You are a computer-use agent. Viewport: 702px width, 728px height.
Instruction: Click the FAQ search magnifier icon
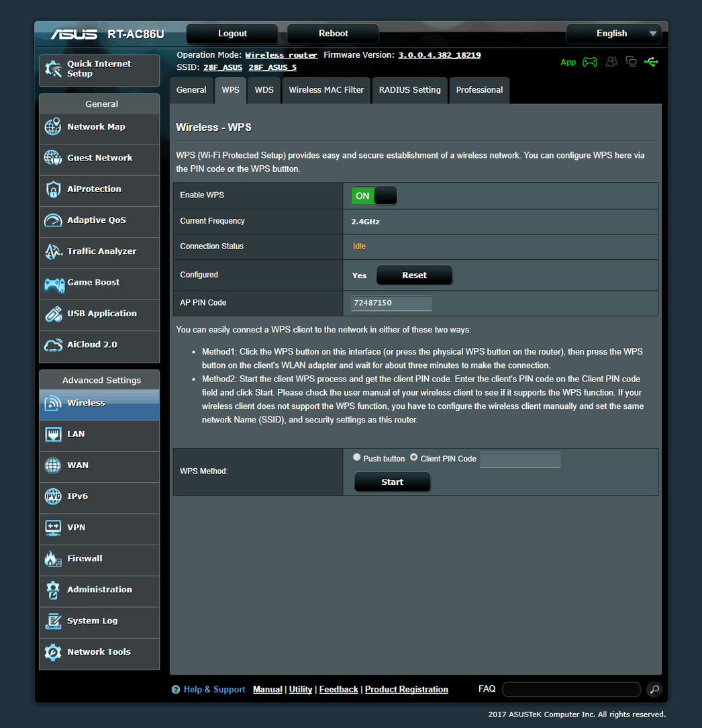[x=654, y=690]
